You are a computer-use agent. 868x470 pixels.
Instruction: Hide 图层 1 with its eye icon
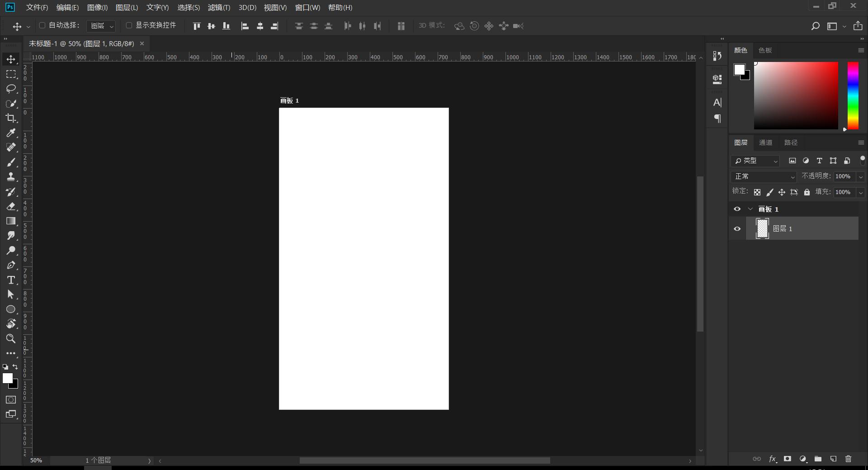(737, 229)
